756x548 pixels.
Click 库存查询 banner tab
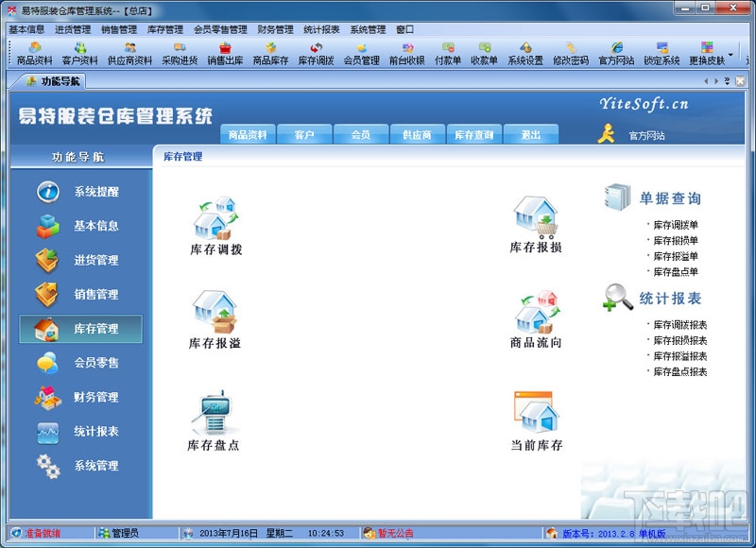474,134
